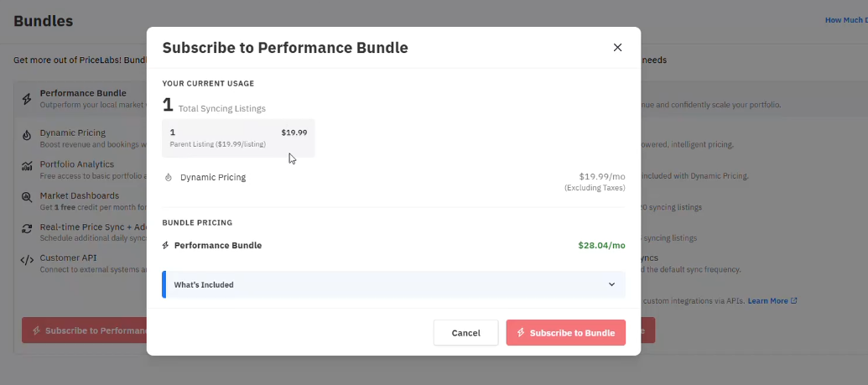The image size is (868, 385).
Task: Click the $28.04/mo bundle price
Action: 602,246
